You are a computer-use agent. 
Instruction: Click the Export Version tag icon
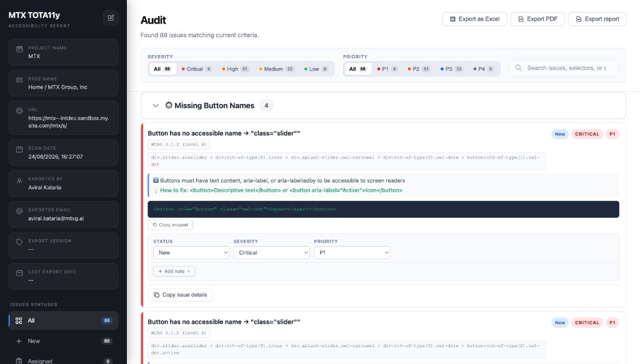[19, 242]
